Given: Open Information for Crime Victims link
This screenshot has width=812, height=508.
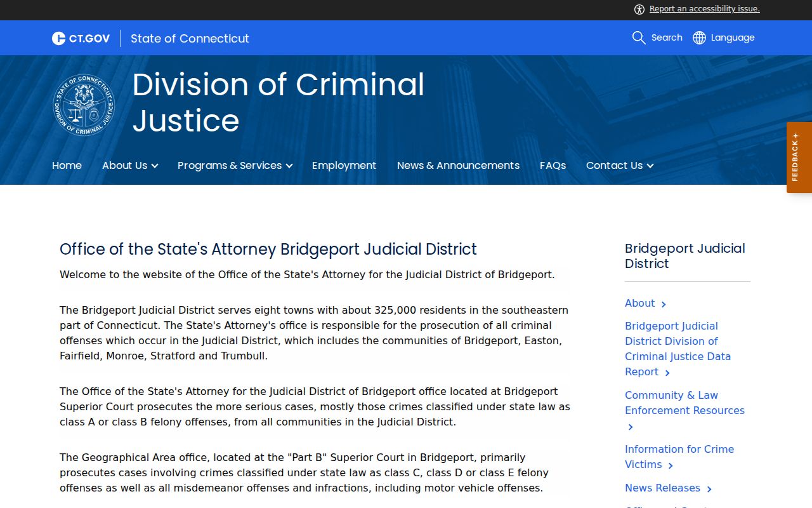Looking at the screenshot, I should (x=679, y=457).
